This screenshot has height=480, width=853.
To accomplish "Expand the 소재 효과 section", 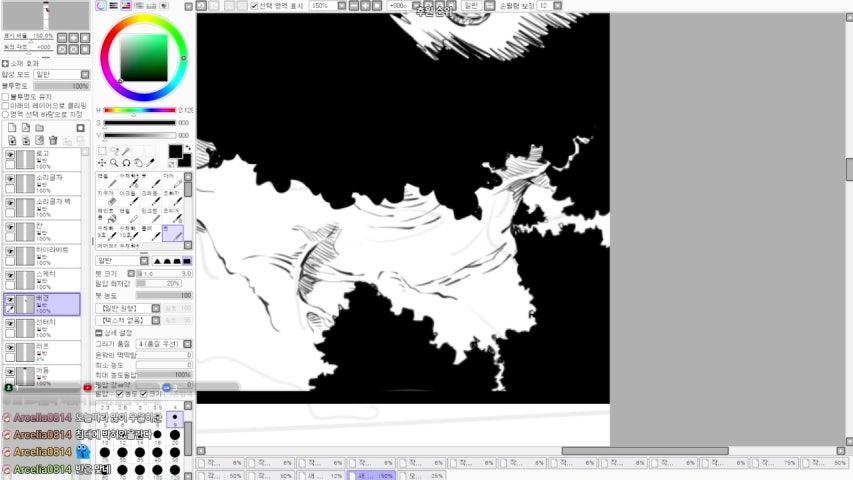I will (x=5, y=64).
